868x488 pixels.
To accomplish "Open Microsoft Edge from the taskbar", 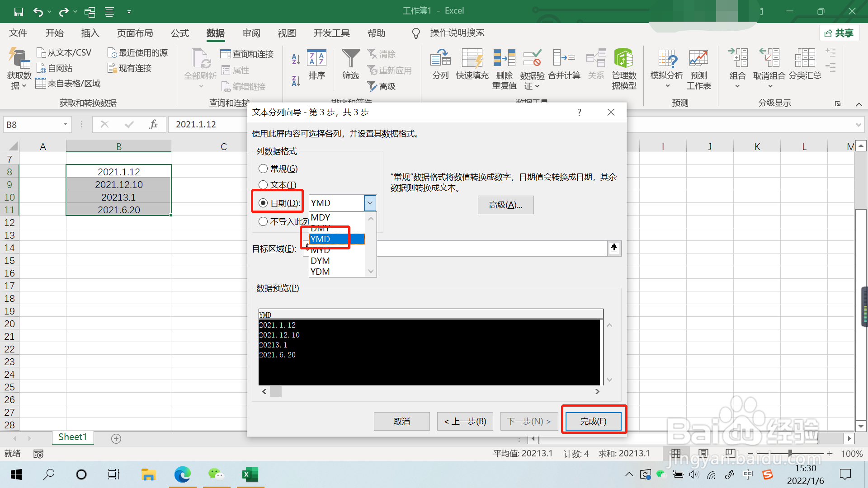I will [183, 474].
